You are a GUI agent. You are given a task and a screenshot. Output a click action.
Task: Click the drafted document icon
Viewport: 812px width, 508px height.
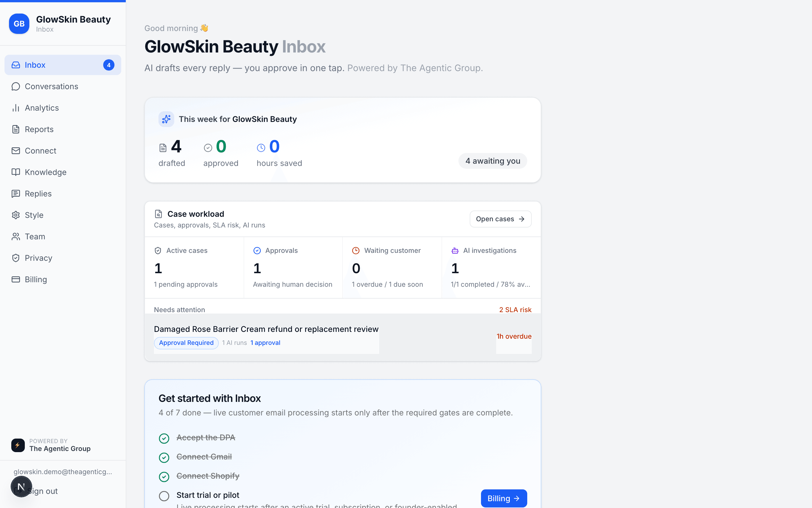coord(163,148)
